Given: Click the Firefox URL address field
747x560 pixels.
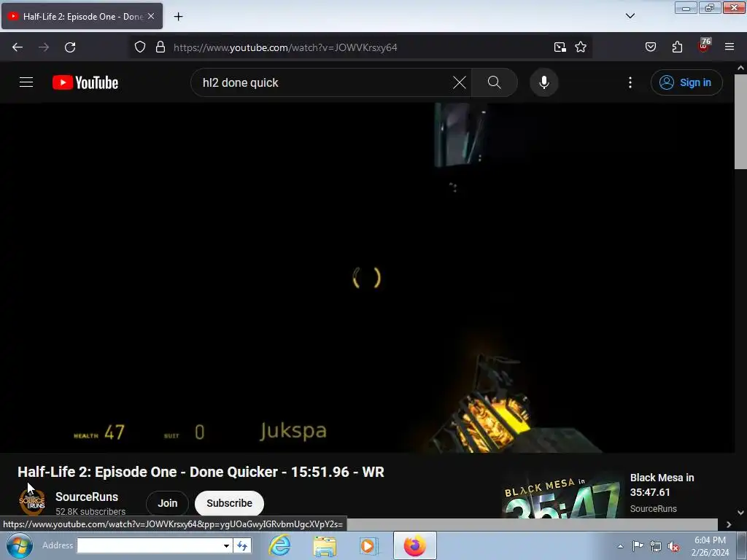Looking at the screenshot, I should click(360, 47).
